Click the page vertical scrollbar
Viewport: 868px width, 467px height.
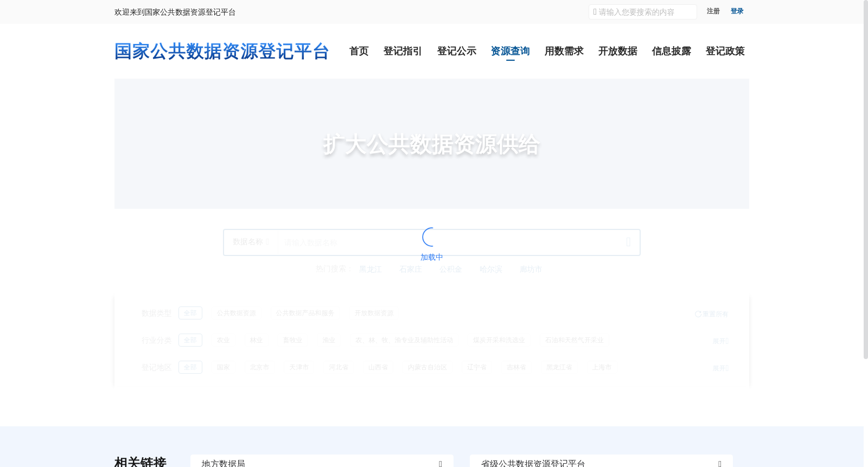pos(866,179)
